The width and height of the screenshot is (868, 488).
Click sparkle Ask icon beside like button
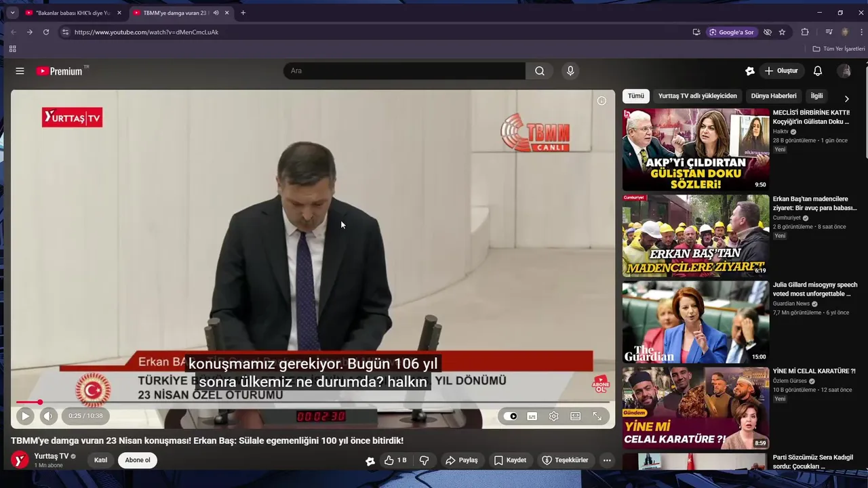point(370,461)
